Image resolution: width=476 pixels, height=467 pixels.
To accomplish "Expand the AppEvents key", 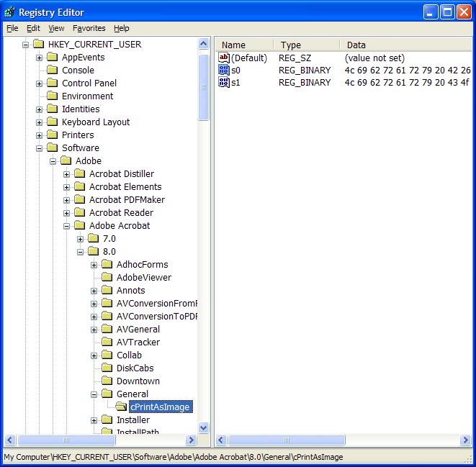I will pyautogui.click(x=40, y=58).
